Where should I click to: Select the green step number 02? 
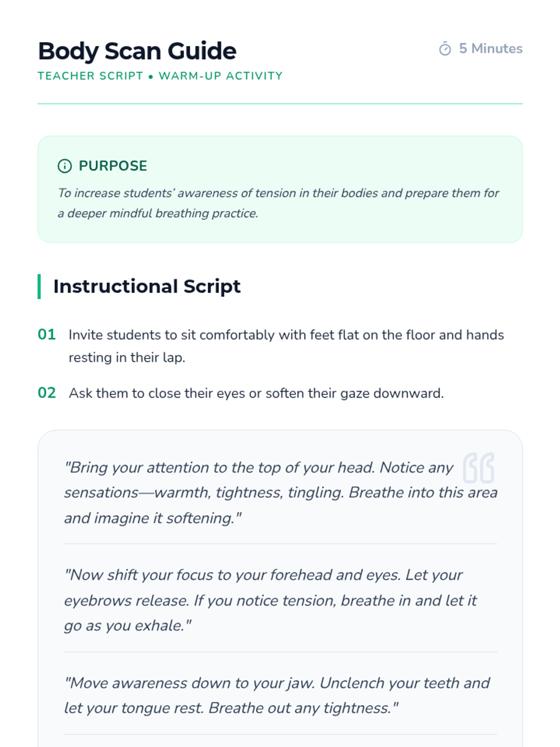(47, 393)
